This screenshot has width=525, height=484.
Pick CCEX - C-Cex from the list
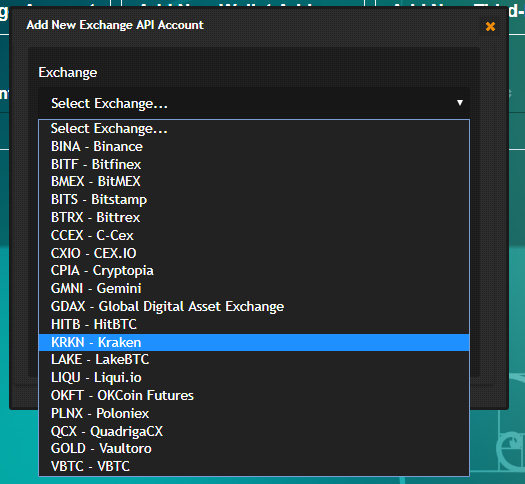point(254,235)
